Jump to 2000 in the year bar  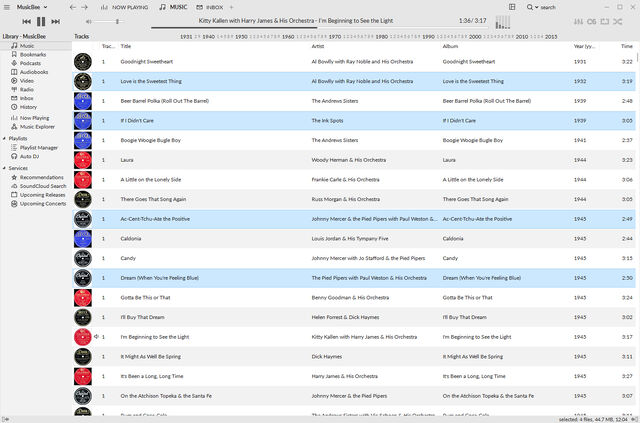pos(475,37)
